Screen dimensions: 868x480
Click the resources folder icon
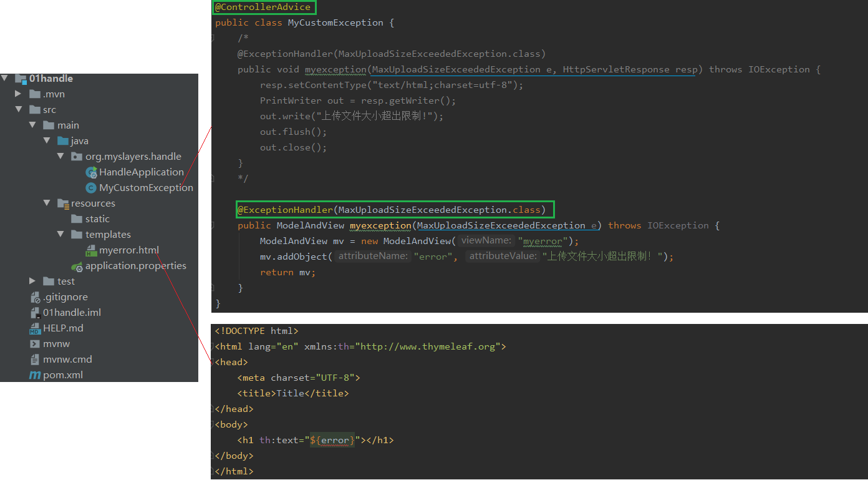pos(63,203)
